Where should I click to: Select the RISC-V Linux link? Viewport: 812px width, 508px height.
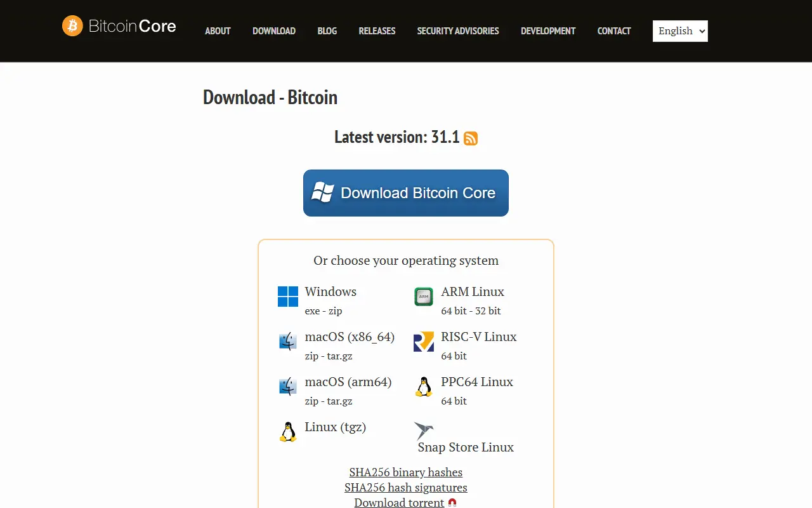(479, 337)
